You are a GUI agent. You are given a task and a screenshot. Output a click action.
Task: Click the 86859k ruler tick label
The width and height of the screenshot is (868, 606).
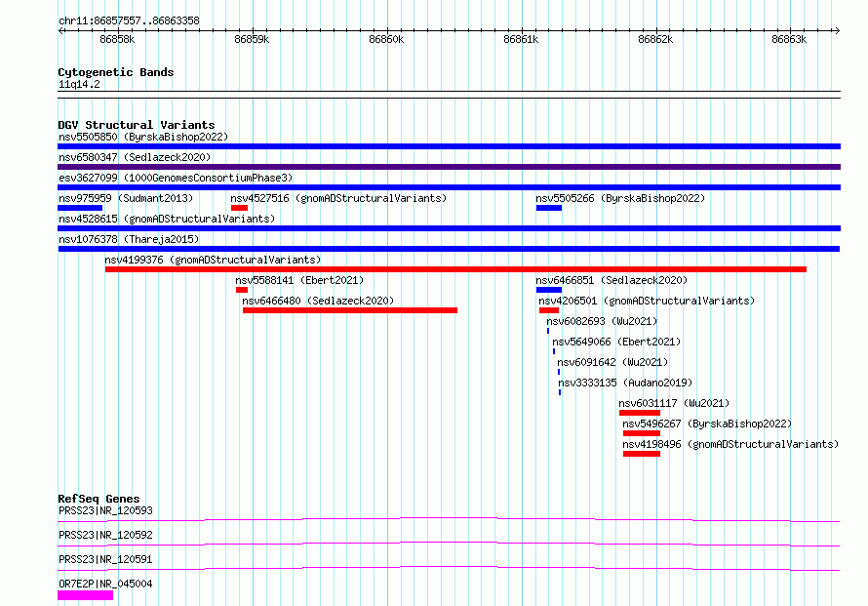point(252,39)
